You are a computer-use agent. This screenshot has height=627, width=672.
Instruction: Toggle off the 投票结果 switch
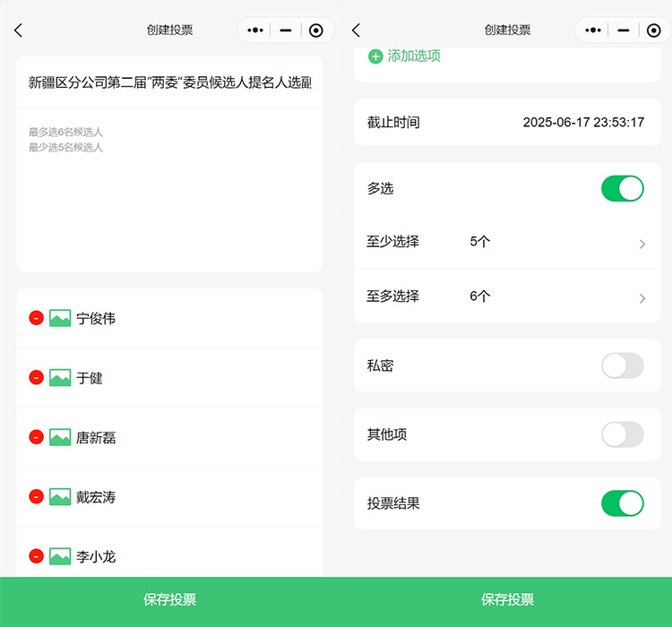tap(622, 503)
